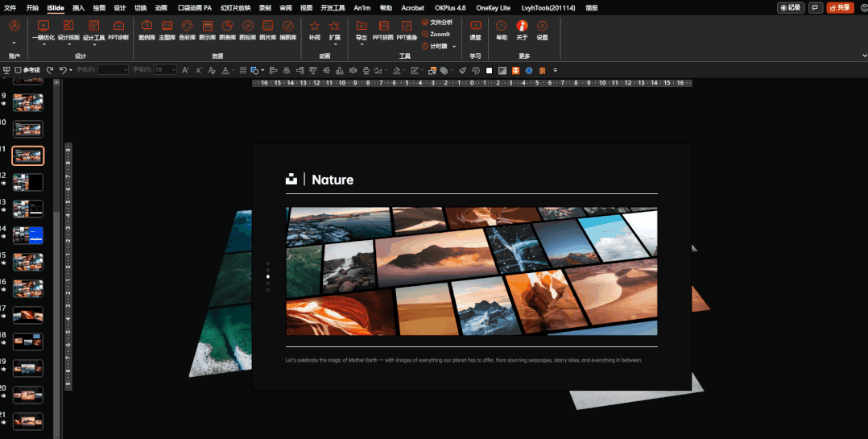Expand the 扩展 animation dropdown
This screenshot has width=868, height=439.
point(334,44)
